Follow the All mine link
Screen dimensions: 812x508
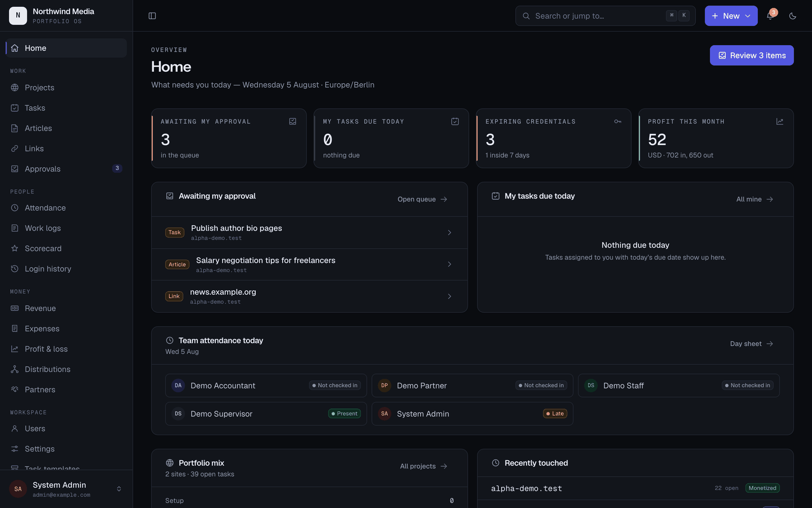[x=755, y=199]
